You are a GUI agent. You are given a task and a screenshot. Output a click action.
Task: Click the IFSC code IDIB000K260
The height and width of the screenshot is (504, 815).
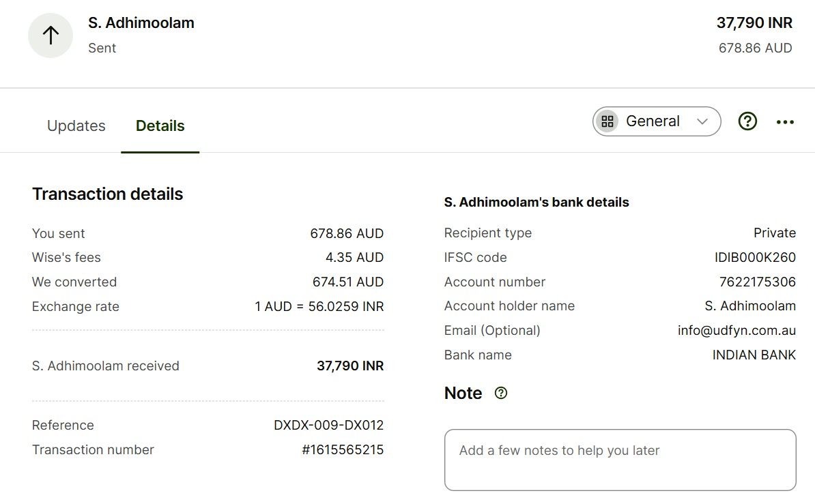(x=755, y=257)
